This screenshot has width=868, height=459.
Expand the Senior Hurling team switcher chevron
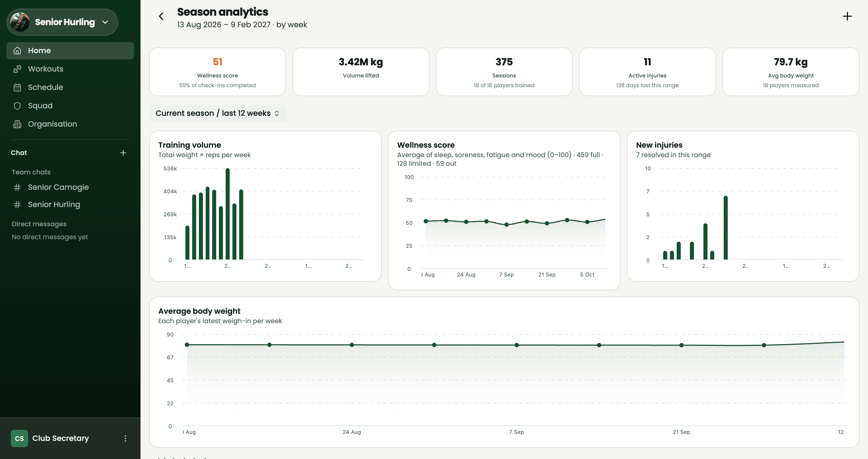105,22
